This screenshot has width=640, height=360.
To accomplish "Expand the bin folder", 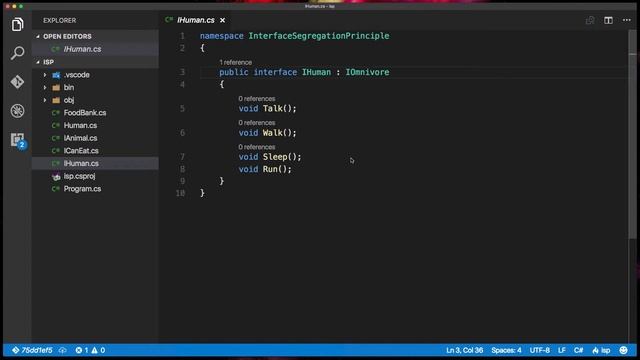I will (45, 87).
